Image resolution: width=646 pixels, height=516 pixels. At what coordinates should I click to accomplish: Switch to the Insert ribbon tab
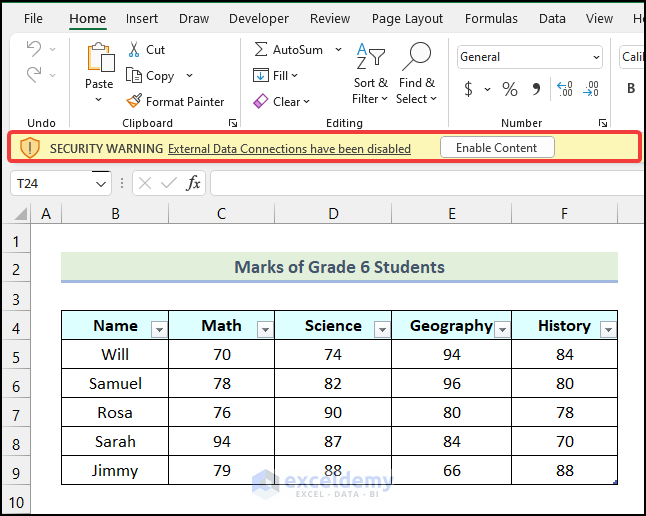pos(142,18)
